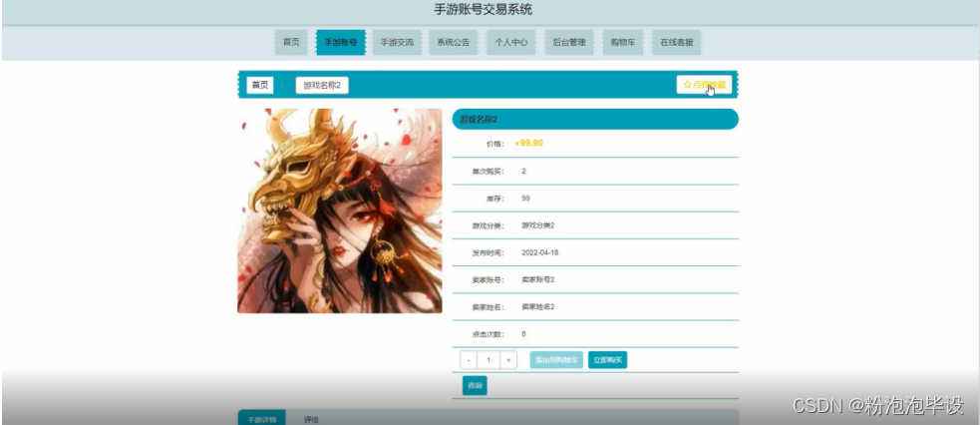Open 个人中心 page
The image size is (980, 425).
click(x=511, y=43)
